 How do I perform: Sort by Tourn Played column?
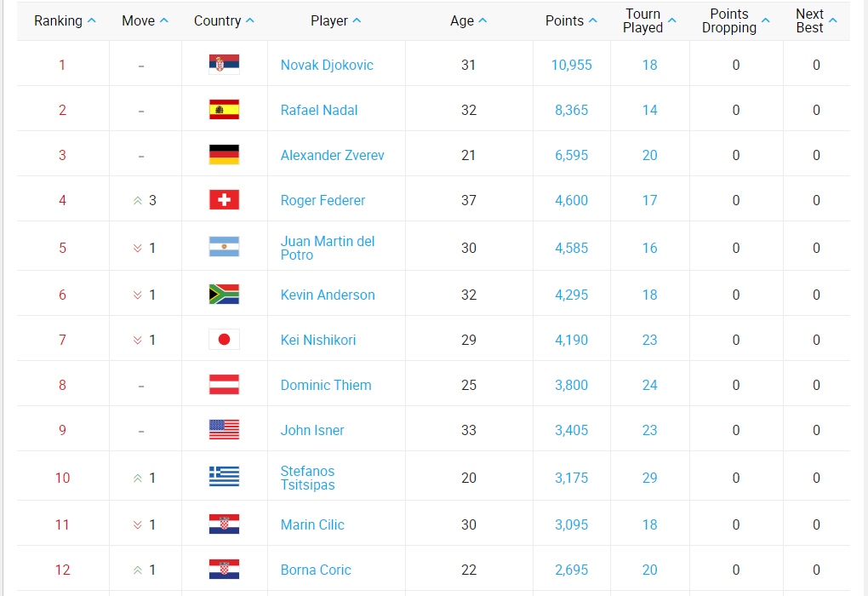coord(649,20)
